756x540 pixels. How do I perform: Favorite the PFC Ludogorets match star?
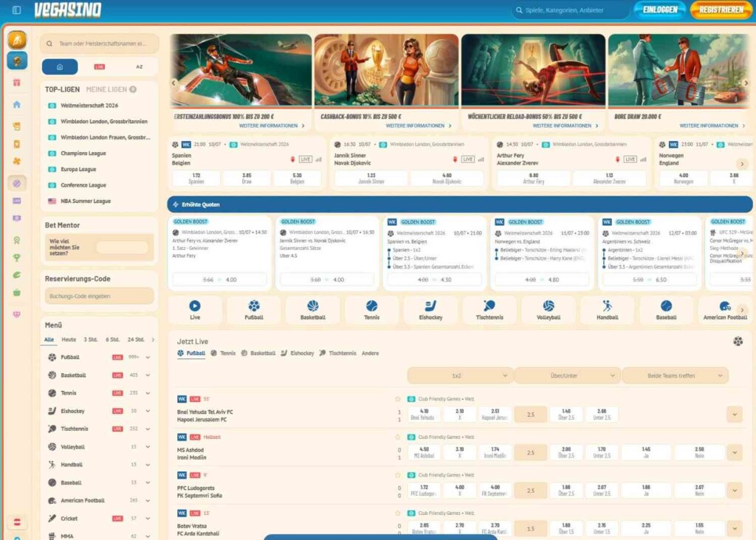397,475
